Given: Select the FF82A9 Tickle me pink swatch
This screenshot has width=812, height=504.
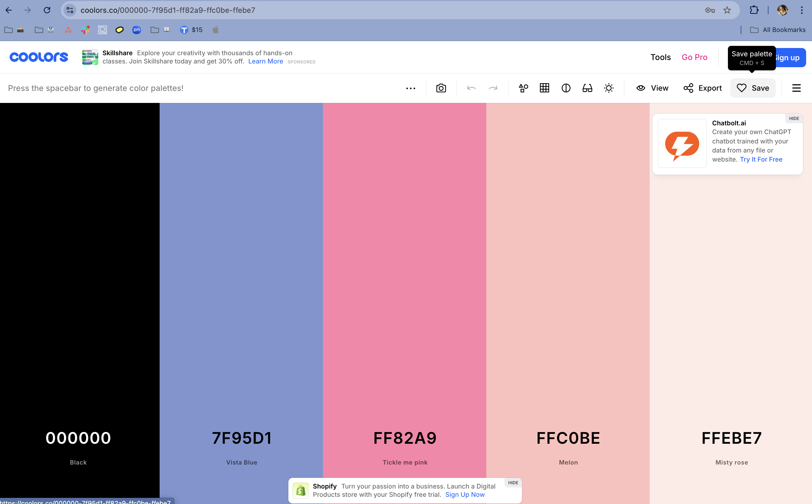Looking at the screenshot, I should (405, 290).
